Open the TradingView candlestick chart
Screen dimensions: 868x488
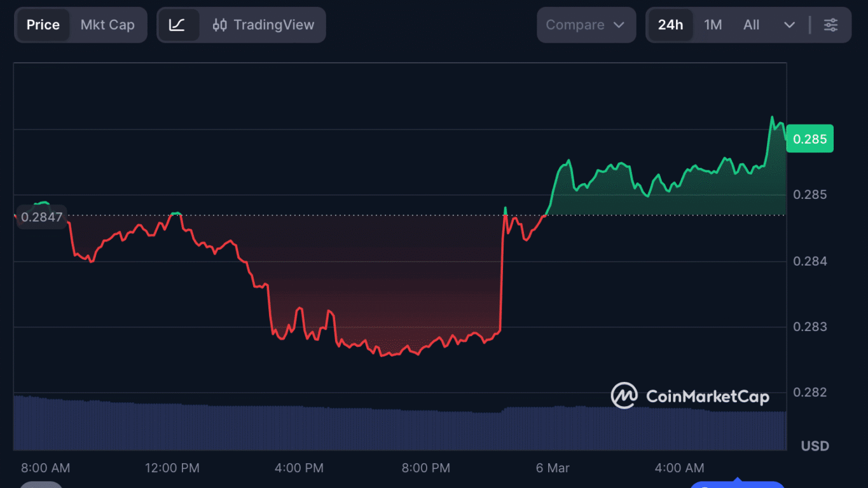point(263,25)
